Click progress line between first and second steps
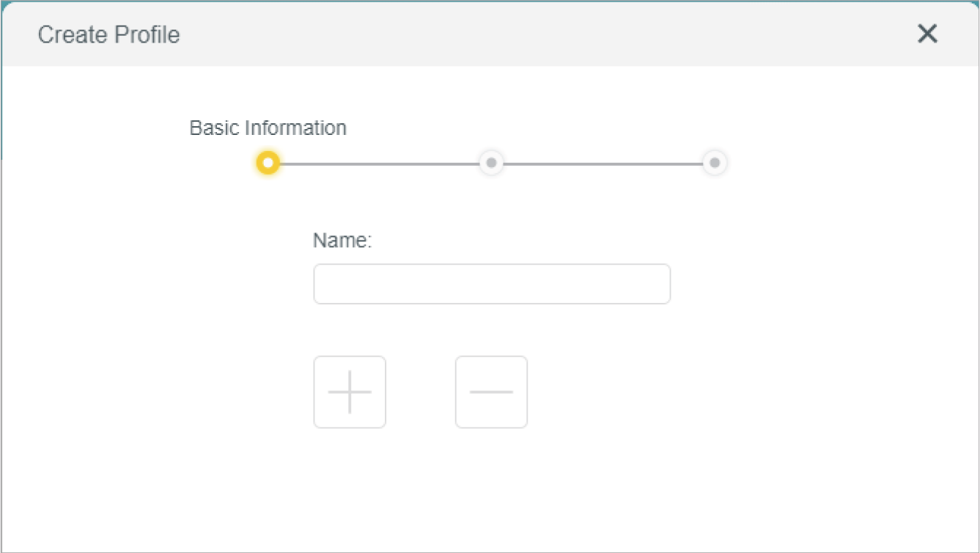This screenshot has width=980, height=553. point(380,164)
